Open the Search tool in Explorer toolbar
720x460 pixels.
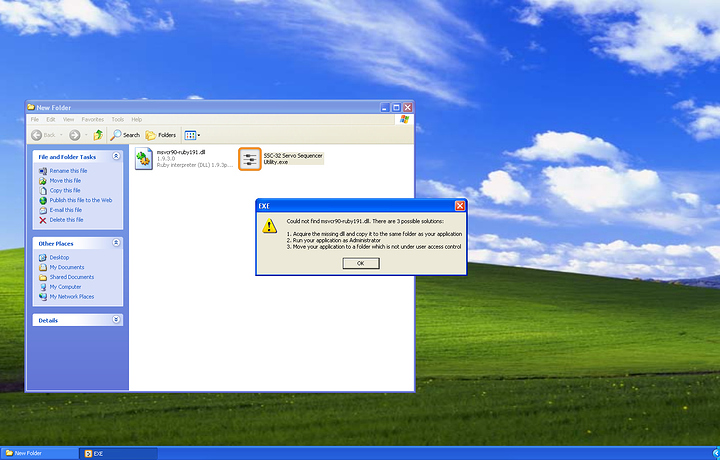[125, 135]
